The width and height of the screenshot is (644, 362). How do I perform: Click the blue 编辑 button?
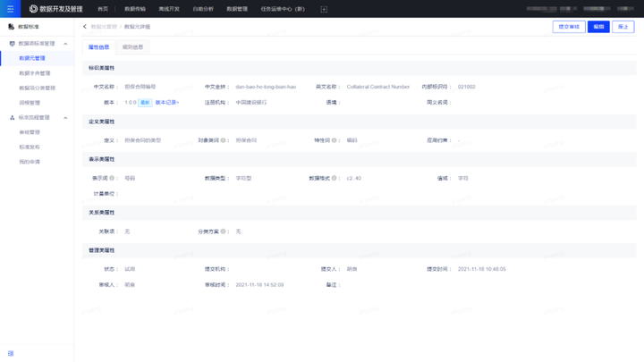[598, 27]
